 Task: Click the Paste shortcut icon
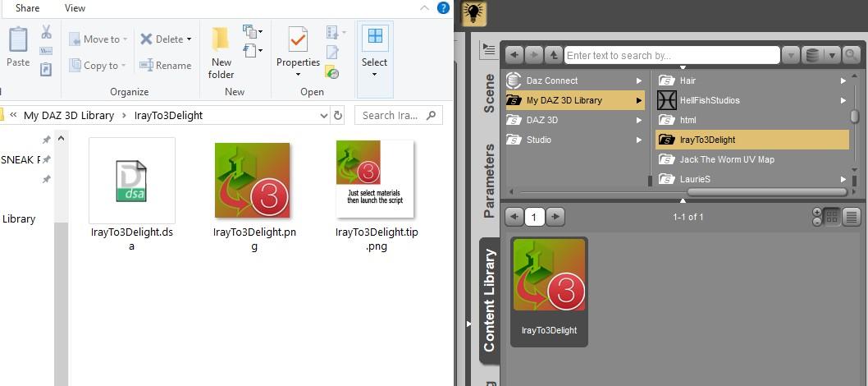pos(46,69)
